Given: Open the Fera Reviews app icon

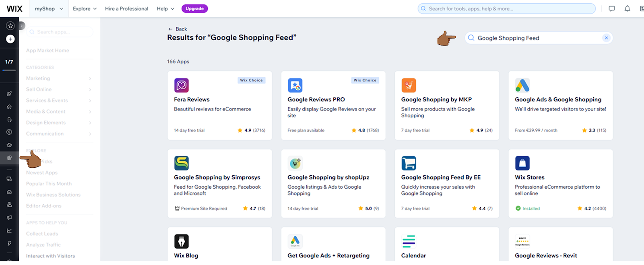Looking at the screenshot, I should 182,85.
